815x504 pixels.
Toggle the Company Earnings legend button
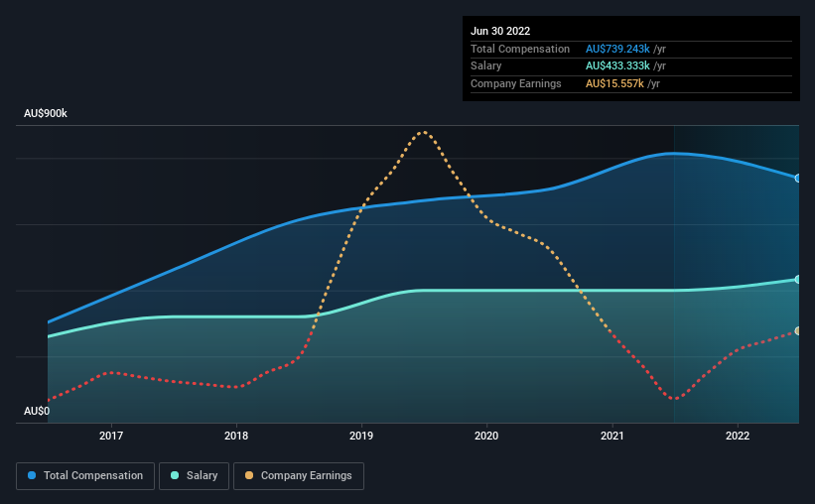pyautogui.click(x=299, y=476)
